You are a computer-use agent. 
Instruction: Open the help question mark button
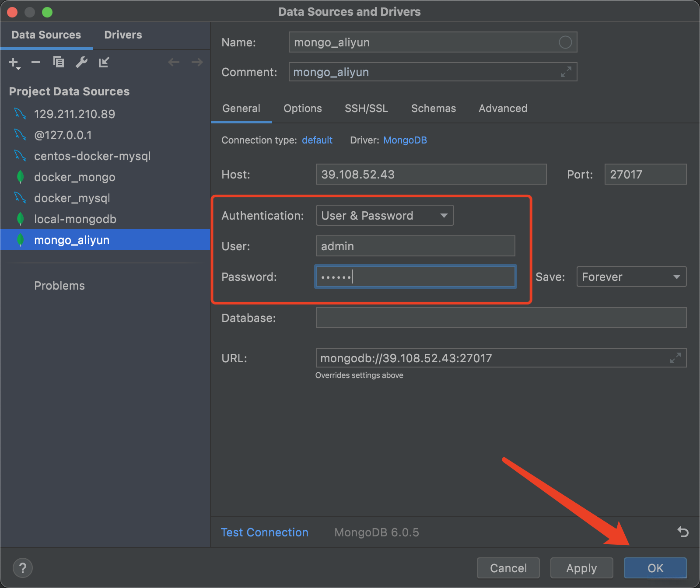tap(23, 568)
